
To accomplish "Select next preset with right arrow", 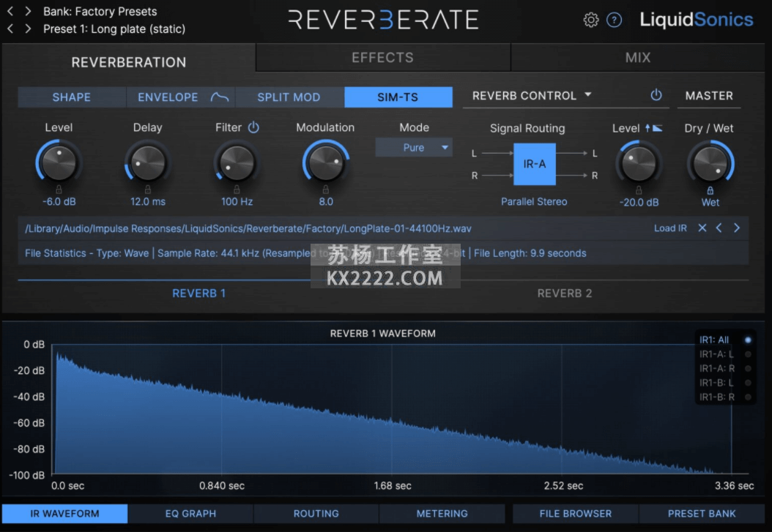I will point(28,29).
